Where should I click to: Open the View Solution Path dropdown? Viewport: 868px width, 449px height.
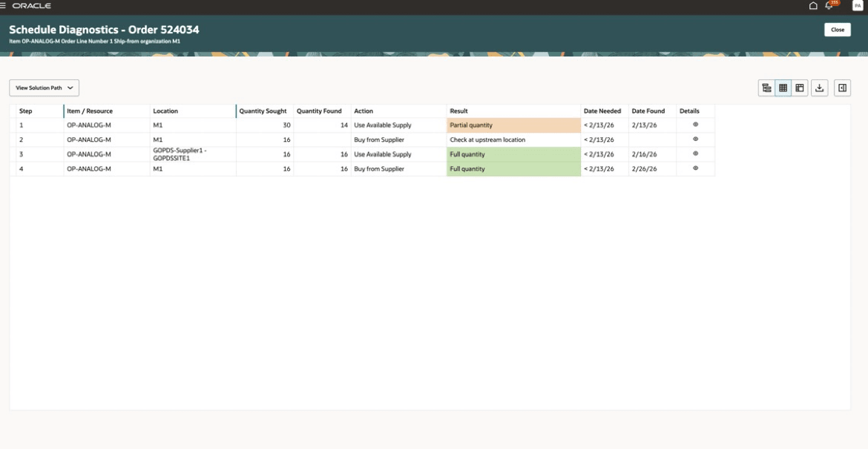[x=42, y=87]
